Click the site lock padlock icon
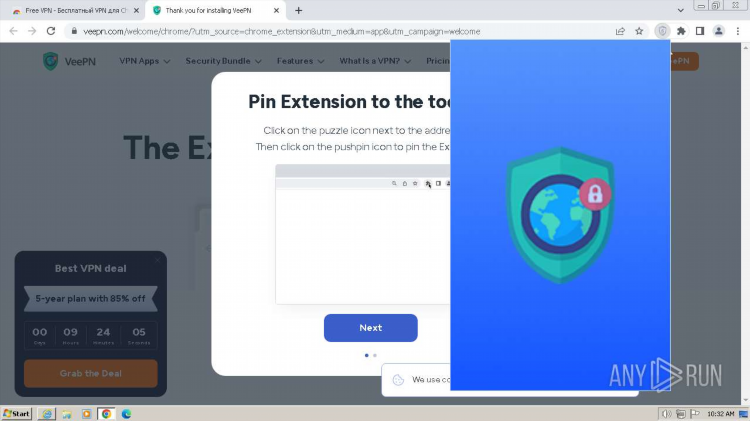This screenshot has width=750, height=421. pos(74,31)
